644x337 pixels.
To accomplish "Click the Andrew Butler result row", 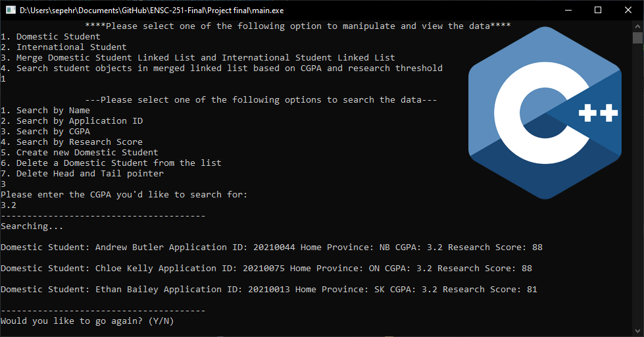I will 272,247.
